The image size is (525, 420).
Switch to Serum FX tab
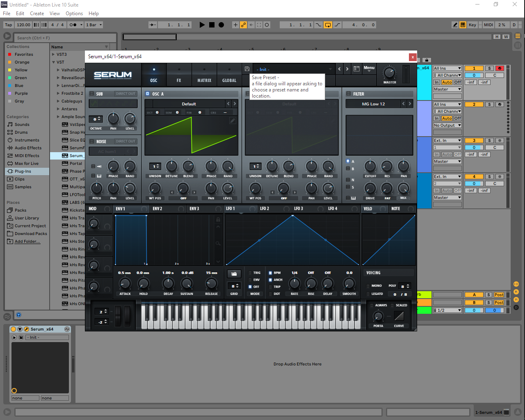click(x=179, y=75)
